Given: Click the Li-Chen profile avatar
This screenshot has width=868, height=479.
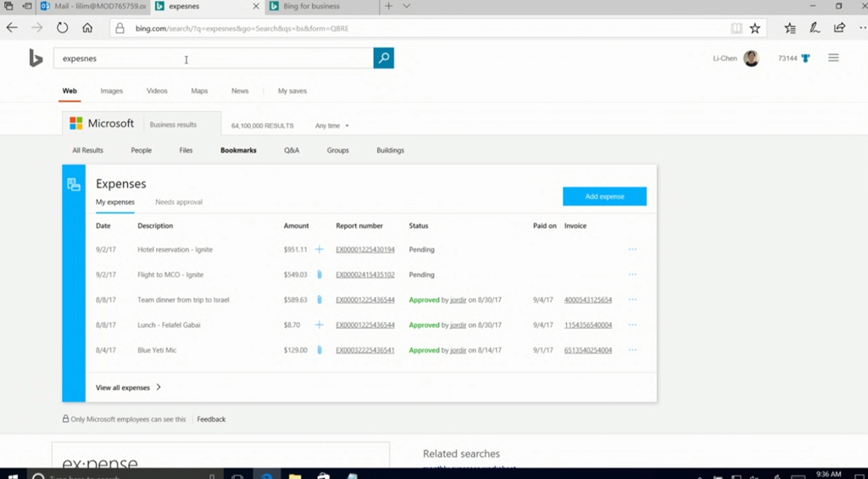Looking at the screenshot, I should pos(751,58).
